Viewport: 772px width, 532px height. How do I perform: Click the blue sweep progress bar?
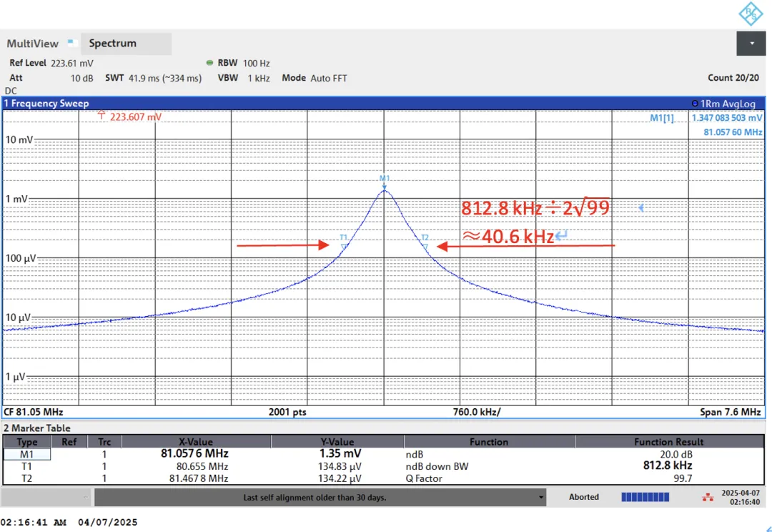coord(647,497)
